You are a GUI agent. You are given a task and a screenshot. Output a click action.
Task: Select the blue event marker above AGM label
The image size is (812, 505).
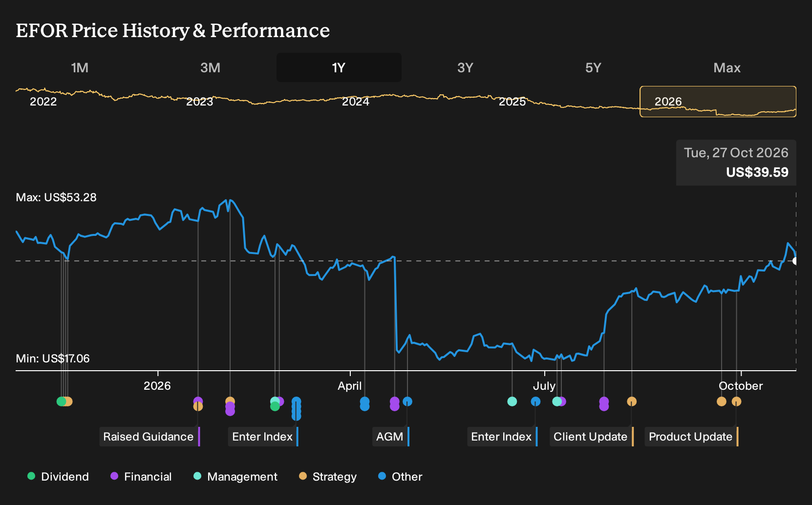(x=407, y=401)
